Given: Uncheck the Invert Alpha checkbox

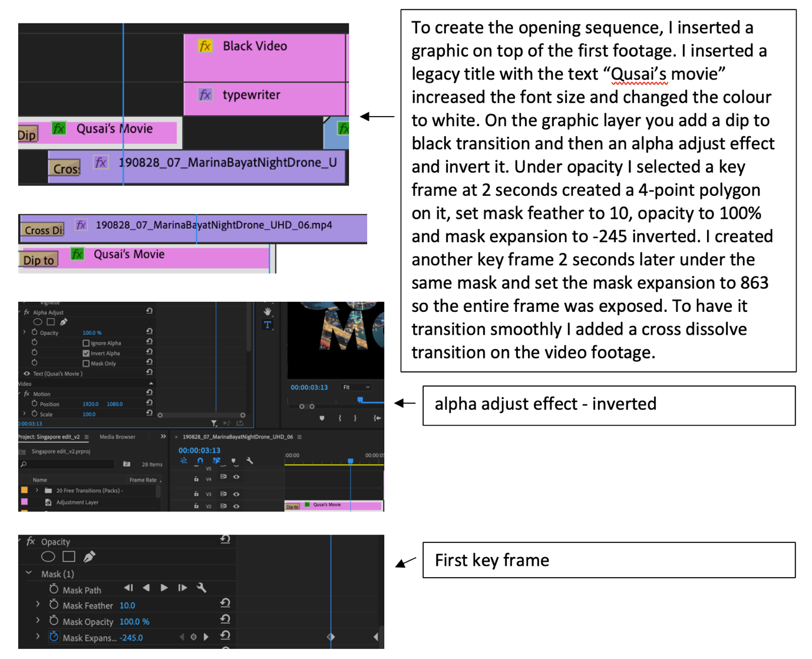Looking at the screenshot, I should tap(86, 353).
